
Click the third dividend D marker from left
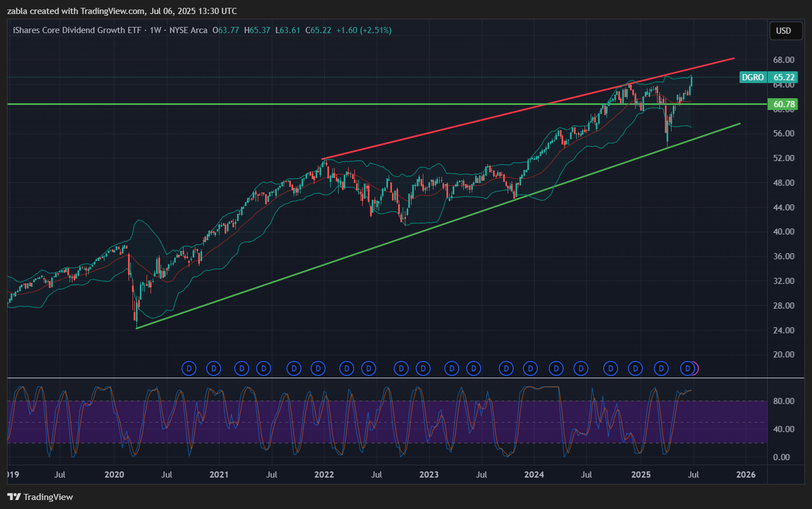click(x=241, y=369)
